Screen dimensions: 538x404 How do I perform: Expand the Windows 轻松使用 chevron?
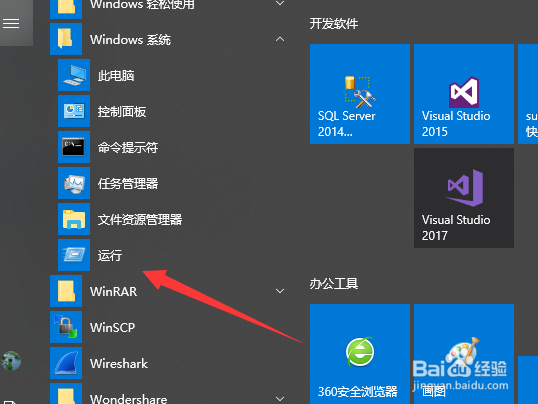[280, 3]
